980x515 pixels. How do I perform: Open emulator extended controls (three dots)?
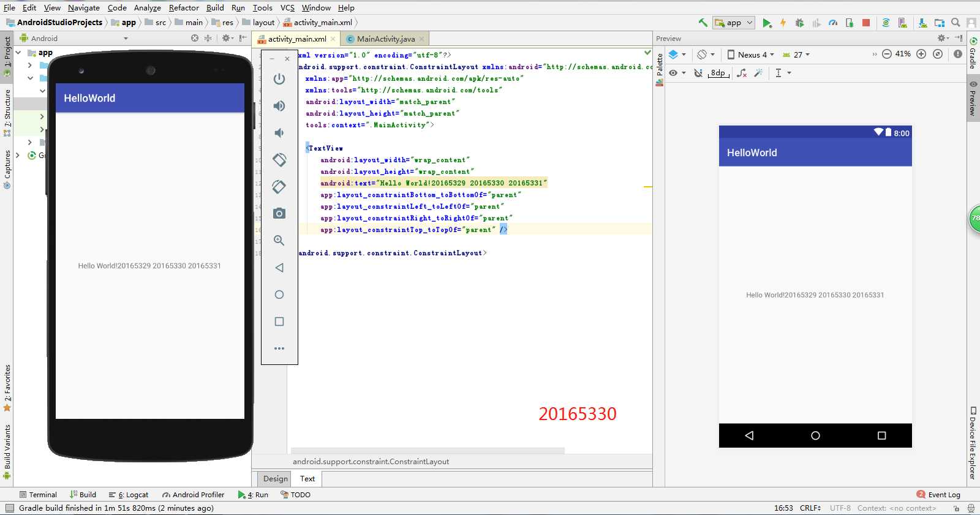279,348
